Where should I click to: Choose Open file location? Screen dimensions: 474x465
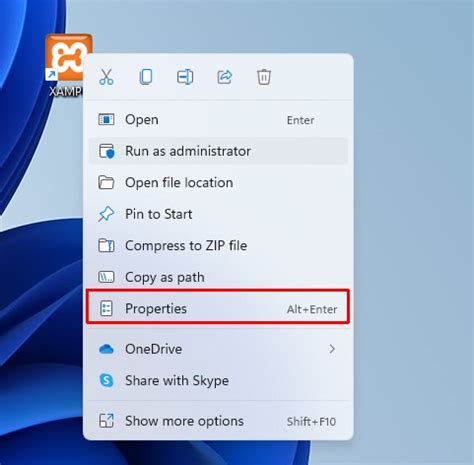point(218,183)
